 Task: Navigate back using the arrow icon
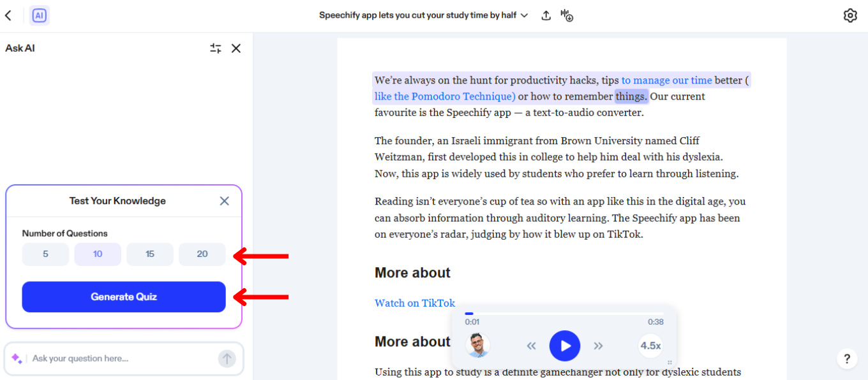8,15
